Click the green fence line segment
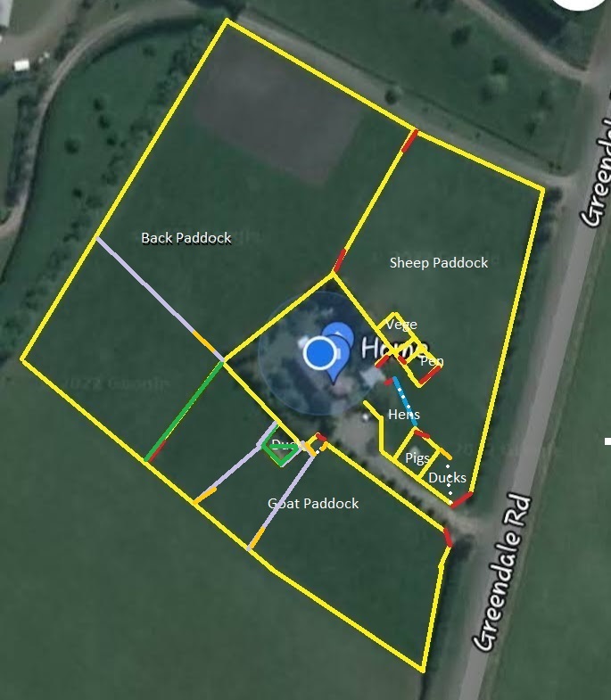611x700 pixels. click(184, 411)
